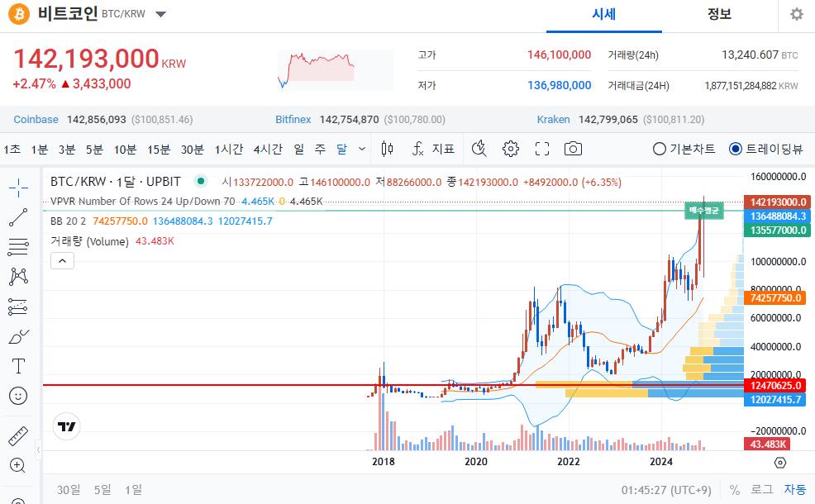Set the 1일 date range
Viewport: 815px width, 504px height.
click(x=133, y=490)
